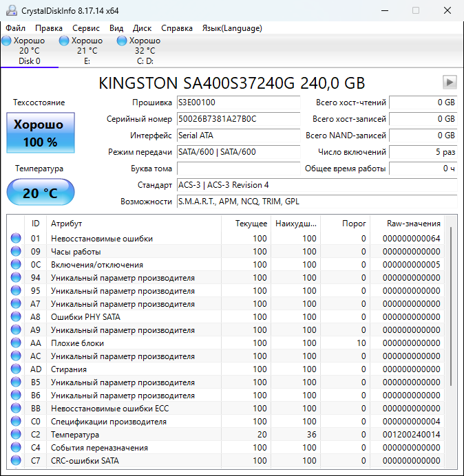The height and width of the screenshot is (476, 464).
Task: Click the status icon for attribute B6
Action: tap(16, 395)
